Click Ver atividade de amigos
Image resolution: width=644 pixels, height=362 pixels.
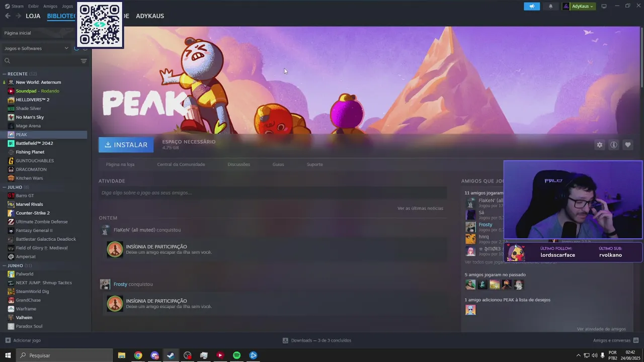coord(601,329)
